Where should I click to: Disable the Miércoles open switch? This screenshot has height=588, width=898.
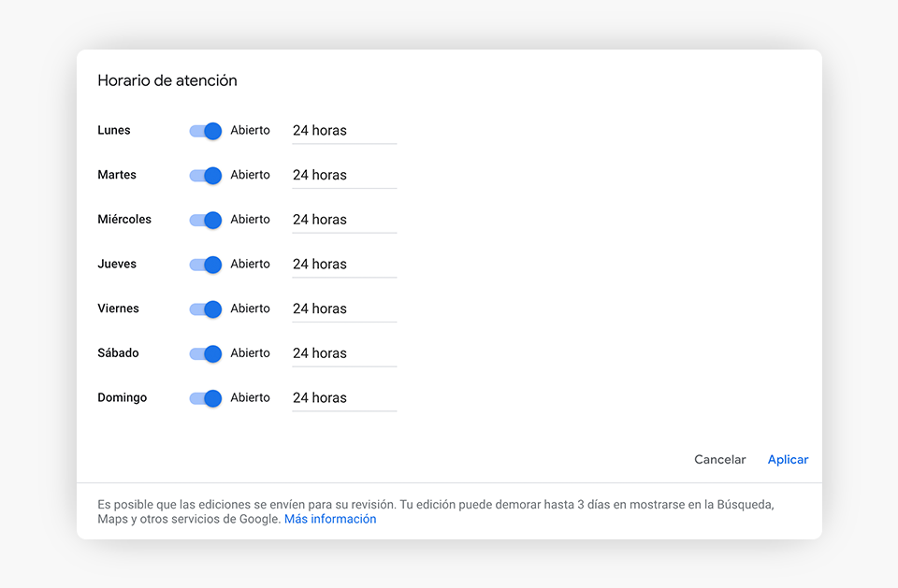pos(206,220)
